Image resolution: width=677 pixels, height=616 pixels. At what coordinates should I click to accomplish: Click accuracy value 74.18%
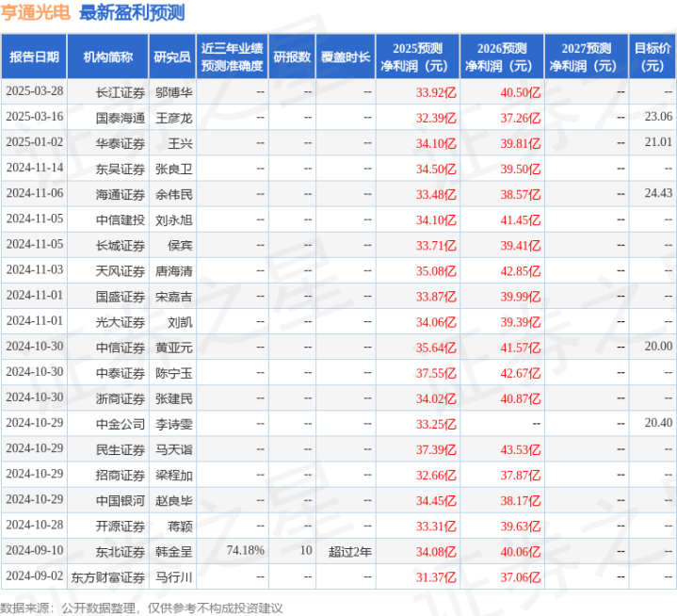[x=245, y=550]
